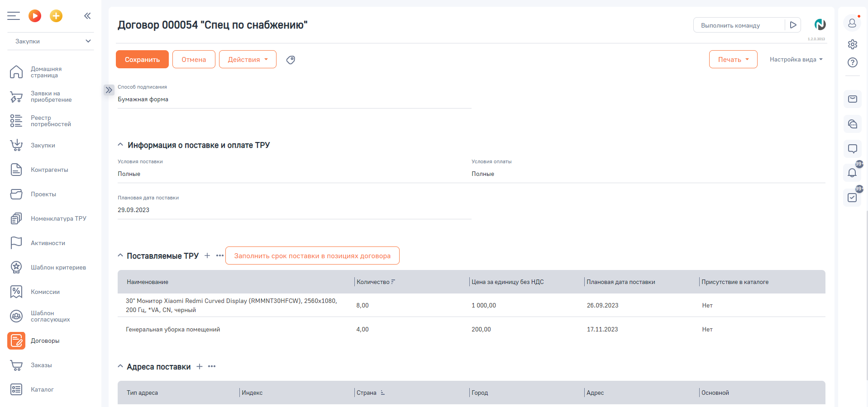This screenshot has width=868, height=407.
Task: Open the message feed icon
Action: click(853, 148)
